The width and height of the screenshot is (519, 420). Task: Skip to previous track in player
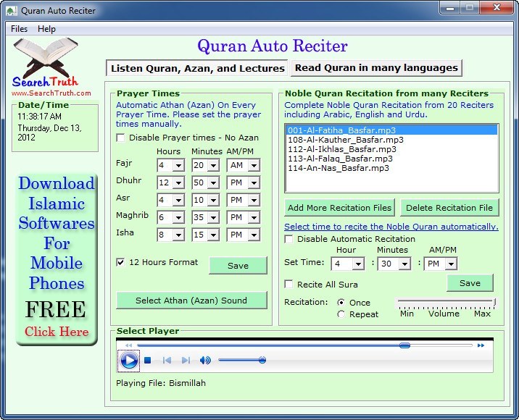click(x=167, y=360)
